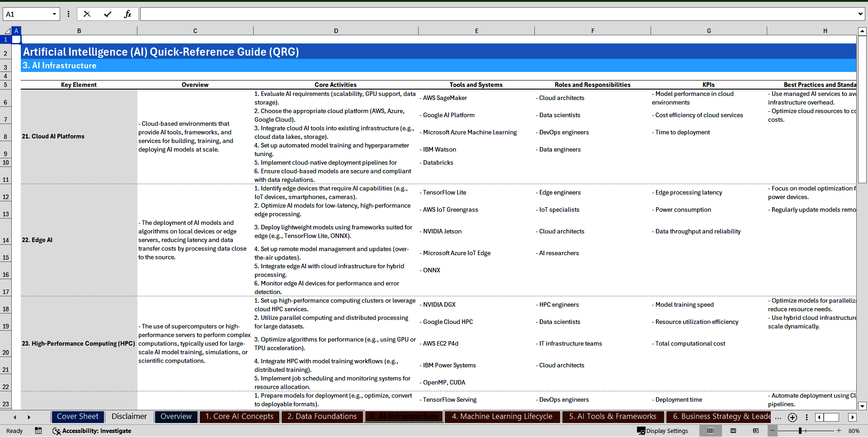
Task: Start macro recording from the status bar icon
Action: (x=38, y=431)
